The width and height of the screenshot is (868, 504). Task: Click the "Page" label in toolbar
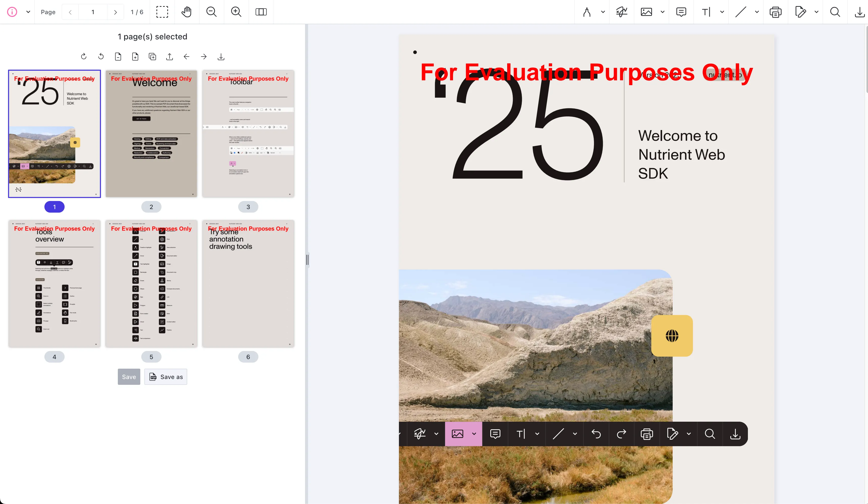[x=48, y=12]
